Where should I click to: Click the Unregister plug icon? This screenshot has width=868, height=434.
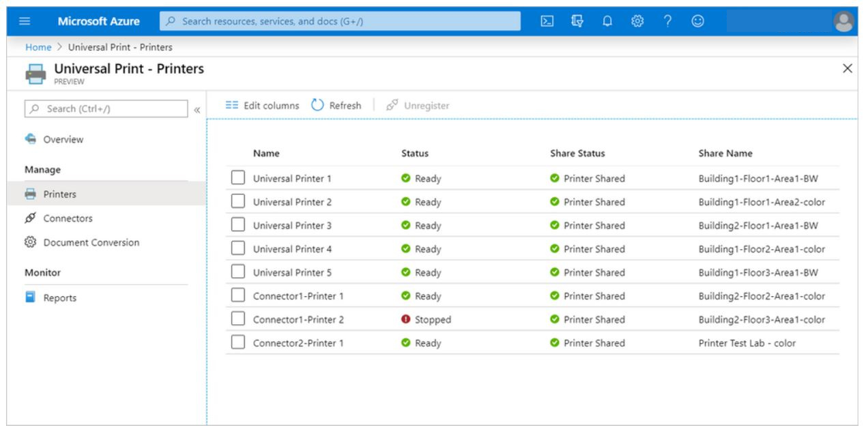tap(392, 106)
